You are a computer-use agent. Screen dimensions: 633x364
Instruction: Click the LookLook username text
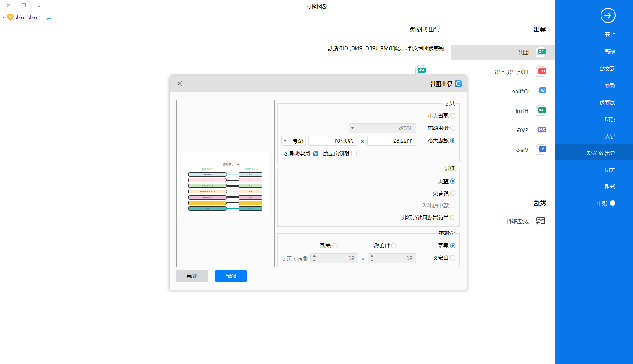(27, 18)
